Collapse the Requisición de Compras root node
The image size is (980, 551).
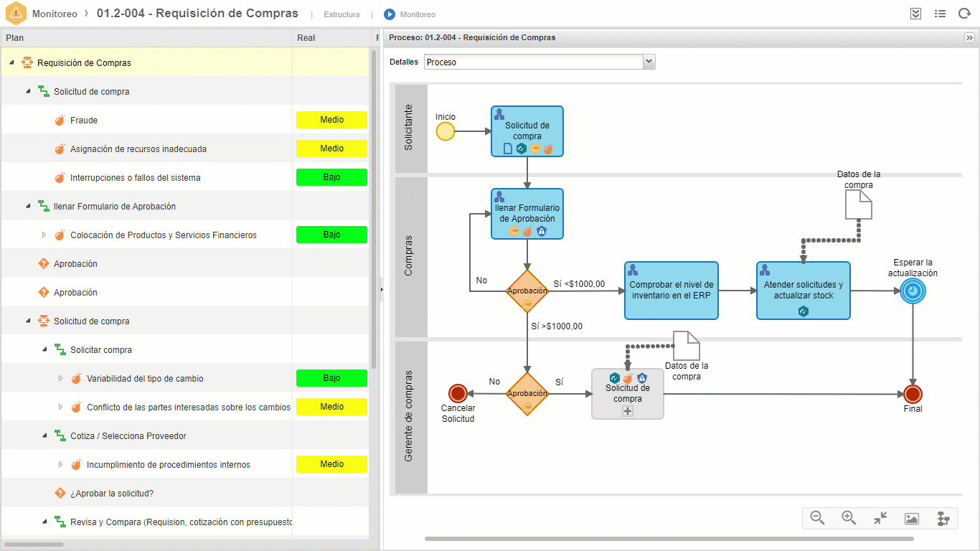(11, 63)
